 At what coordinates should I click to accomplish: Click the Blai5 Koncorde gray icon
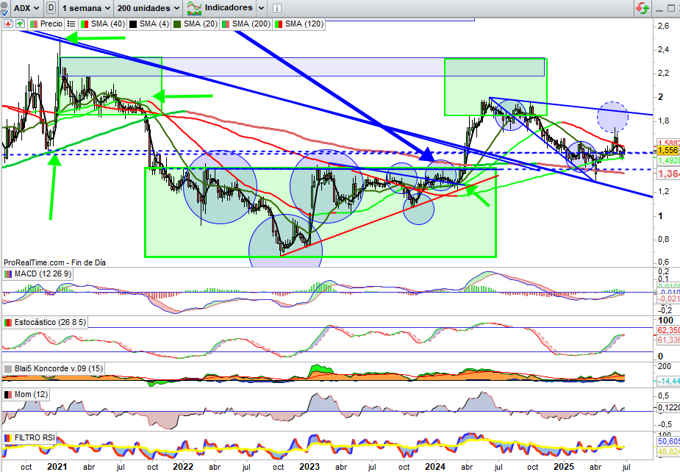pos(8,369)
